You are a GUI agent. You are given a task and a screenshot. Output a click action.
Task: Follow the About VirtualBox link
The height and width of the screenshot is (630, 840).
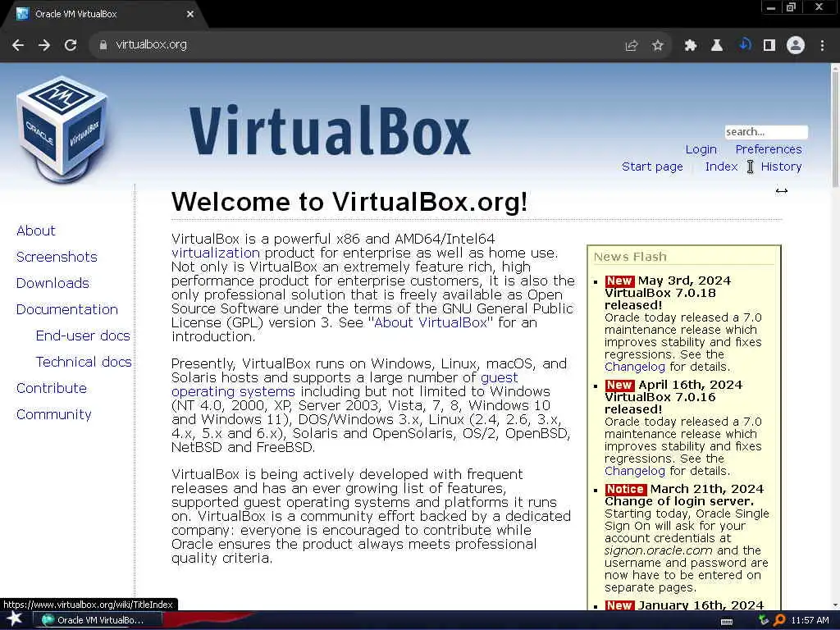[x=431, y=322]
